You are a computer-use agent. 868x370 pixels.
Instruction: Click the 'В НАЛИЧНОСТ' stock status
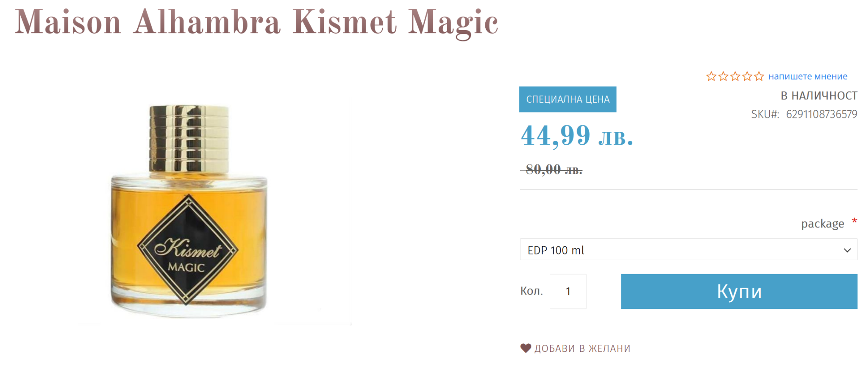(x=819, y=96)
